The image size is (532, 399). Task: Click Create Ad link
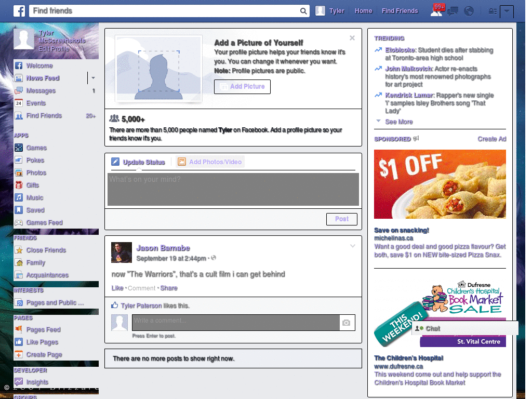tap(491, 139)
